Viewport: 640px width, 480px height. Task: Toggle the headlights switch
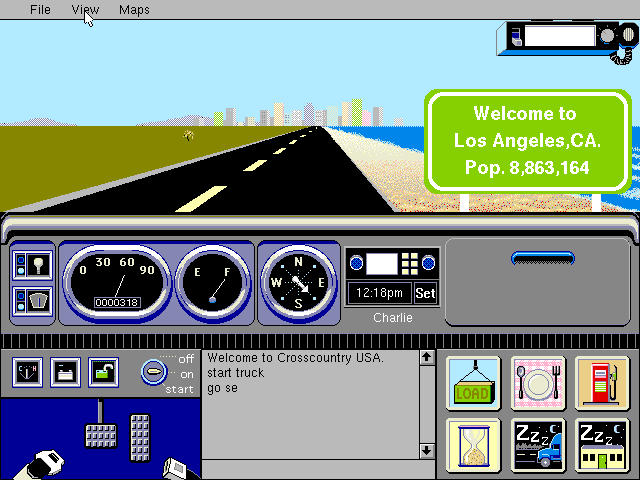32,265
